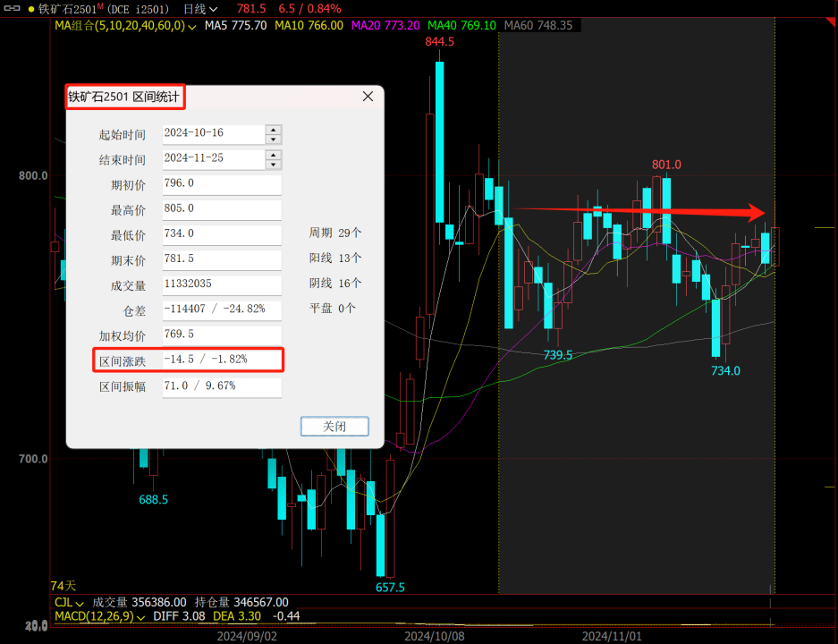Click the 657.5 low price label

(390, 588)
